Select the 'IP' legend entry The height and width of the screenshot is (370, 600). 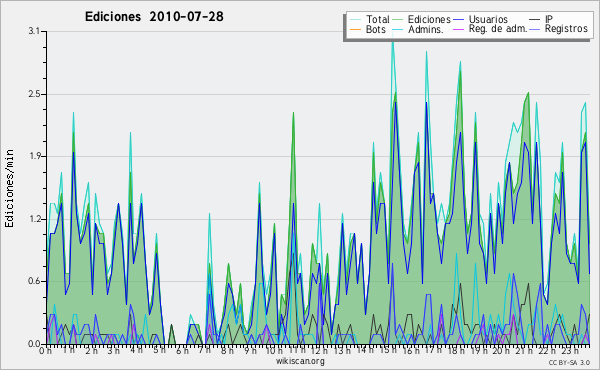549,19
